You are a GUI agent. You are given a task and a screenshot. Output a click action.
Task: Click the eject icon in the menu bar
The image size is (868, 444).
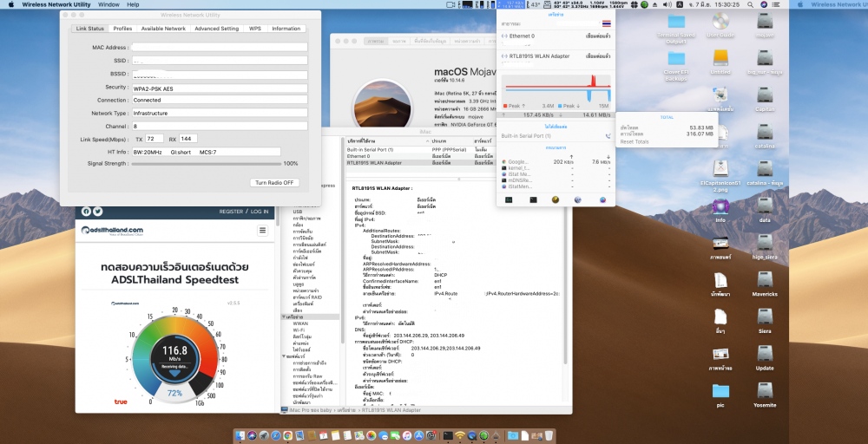coord(654,4)
